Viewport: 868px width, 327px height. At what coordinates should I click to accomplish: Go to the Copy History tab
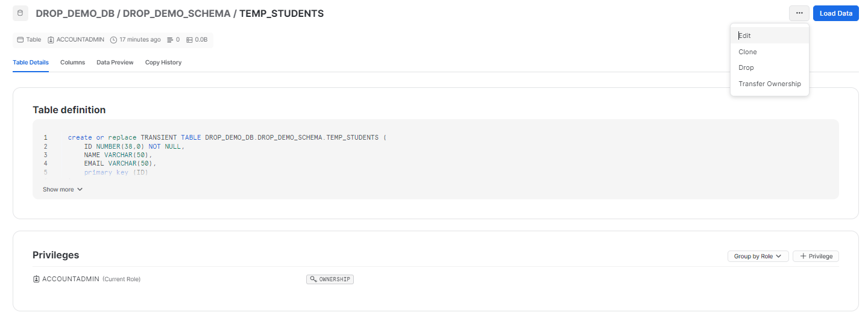163,63
